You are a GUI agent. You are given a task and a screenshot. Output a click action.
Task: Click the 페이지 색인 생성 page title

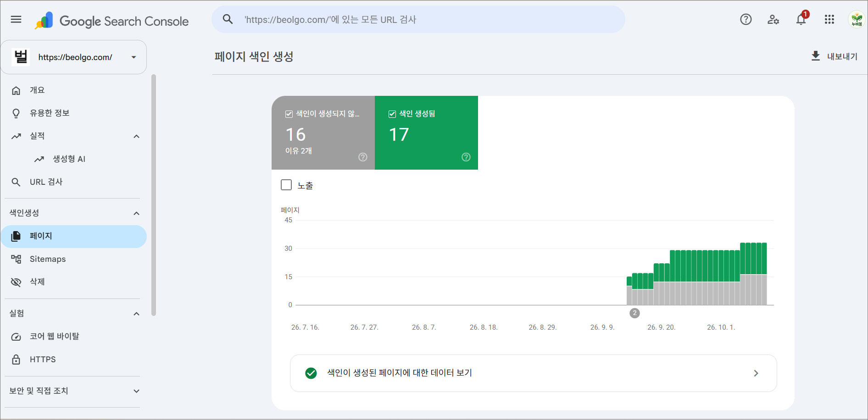click(254, 56)
